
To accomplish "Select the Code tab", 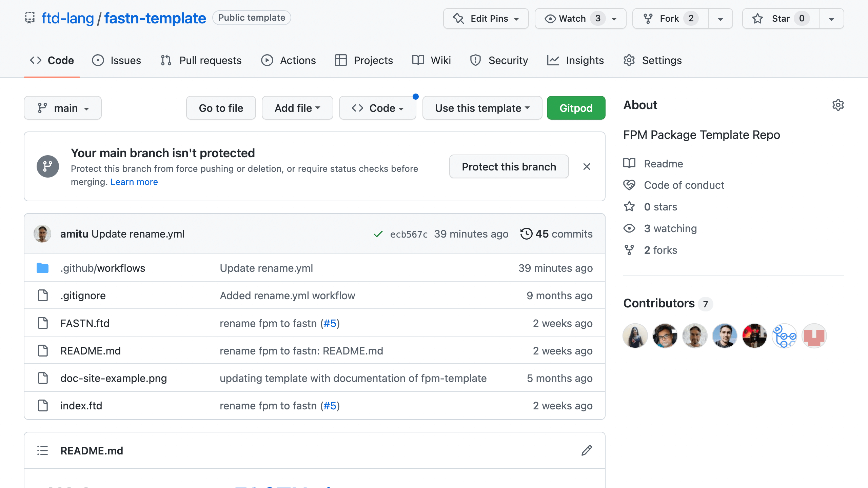I will [52, 60].
